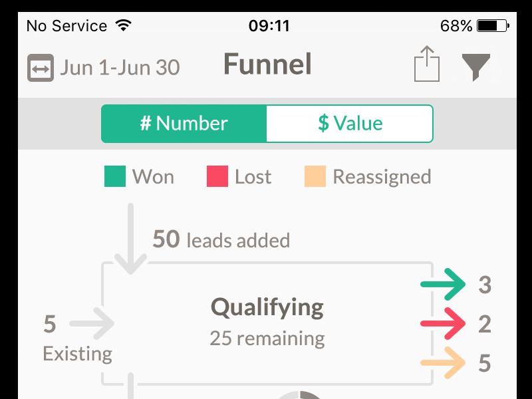Screen dimensions: 532x399
Task: Expand the Qualifying stage details
Action: (267, 307)
